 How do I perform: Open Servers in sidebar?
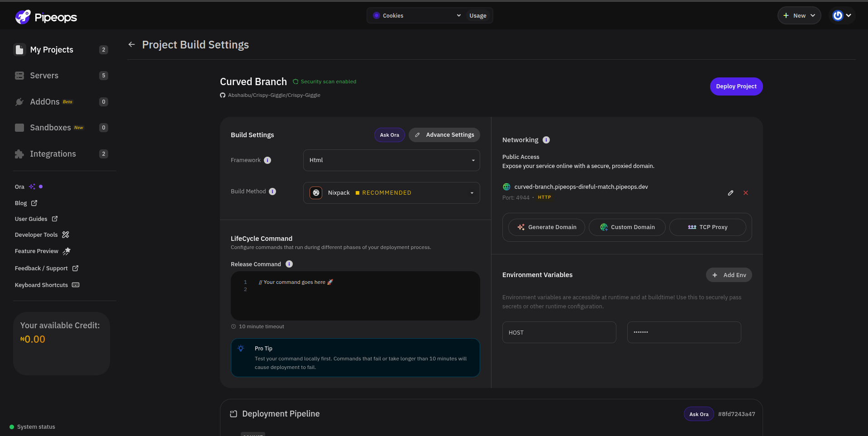(x=62, y=76)
